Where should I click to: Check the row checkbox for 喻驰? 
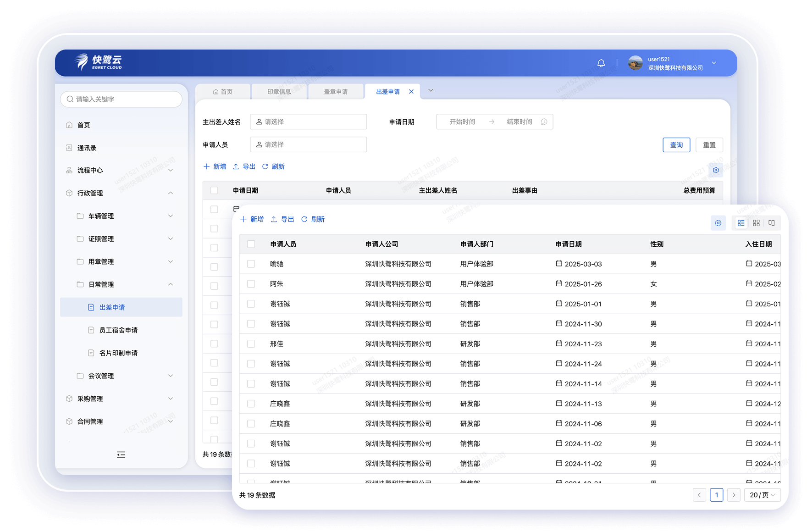251,264
